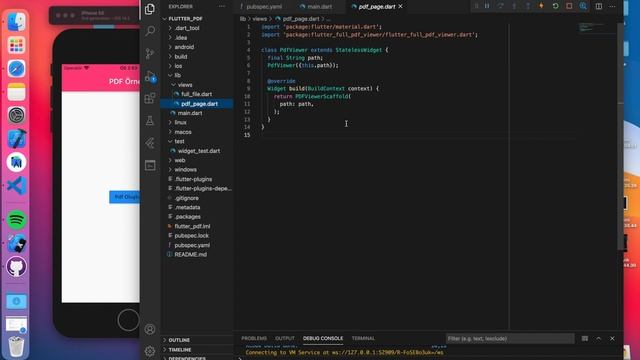Stop the debug session
The image size is (640, 360).
[x=569, y=6]
